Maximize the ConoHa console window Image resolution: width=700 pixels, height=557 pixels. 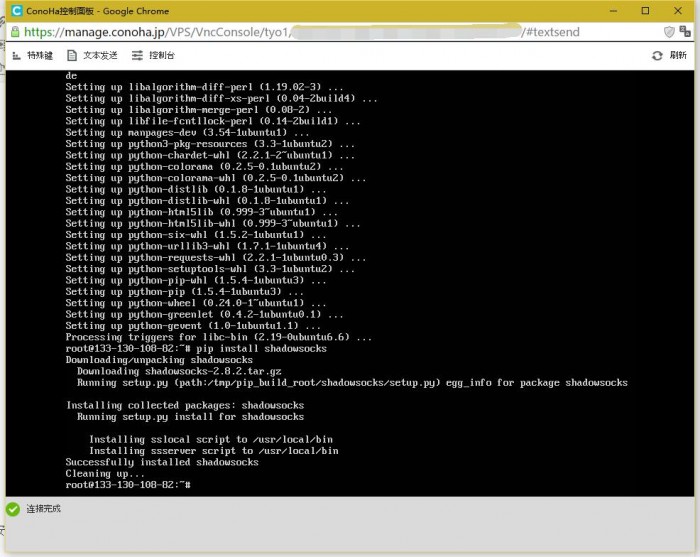pyautogui.click(x=644, y=10)
